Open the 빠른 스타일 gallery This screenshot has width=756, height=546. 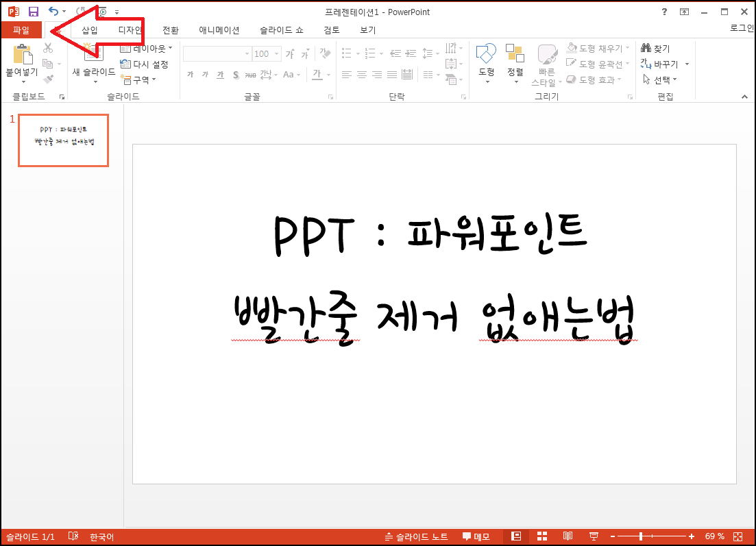[547, 65]
